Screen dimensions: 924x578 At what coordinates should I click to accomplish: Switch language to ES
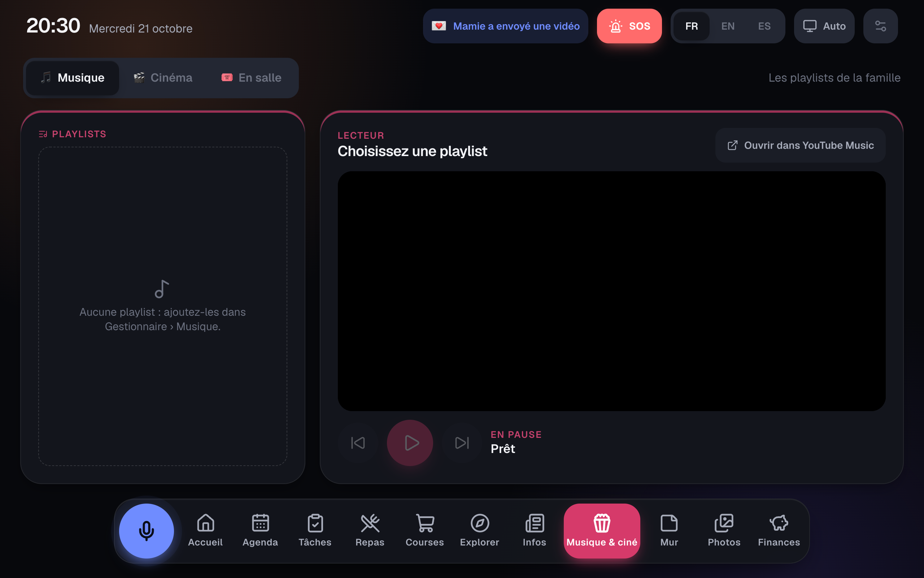[x=764, y=26]
